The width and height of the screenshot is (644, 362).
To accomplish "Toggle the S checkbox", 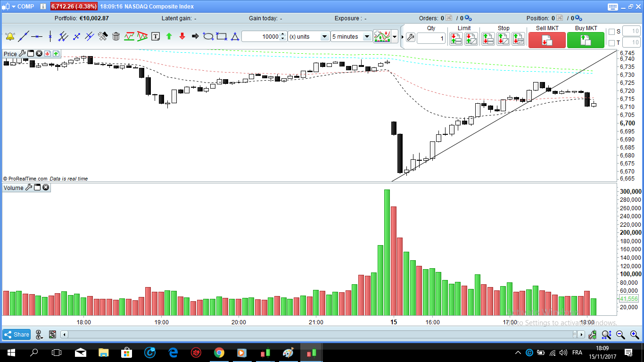I will pos(612,32).
